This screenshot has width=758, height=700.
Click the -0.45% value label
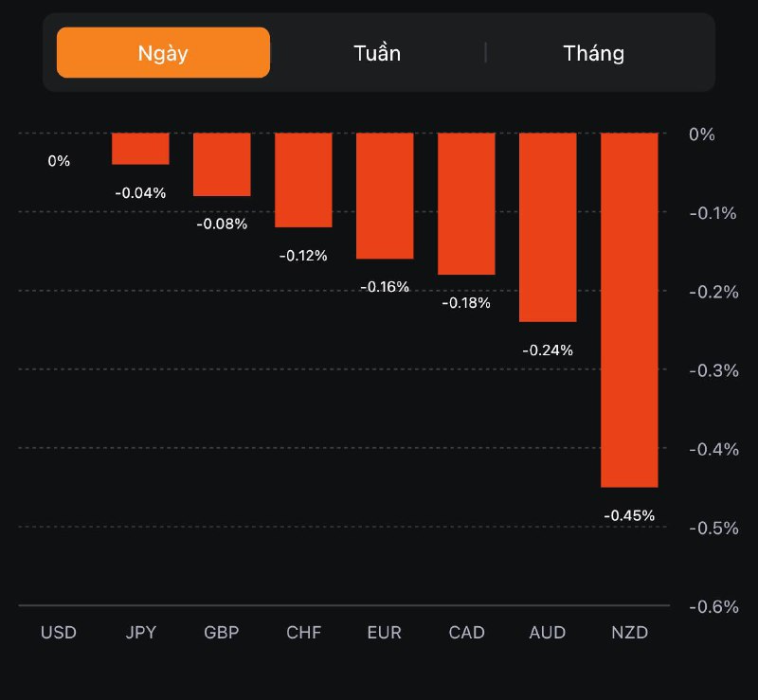coord(629,516)
